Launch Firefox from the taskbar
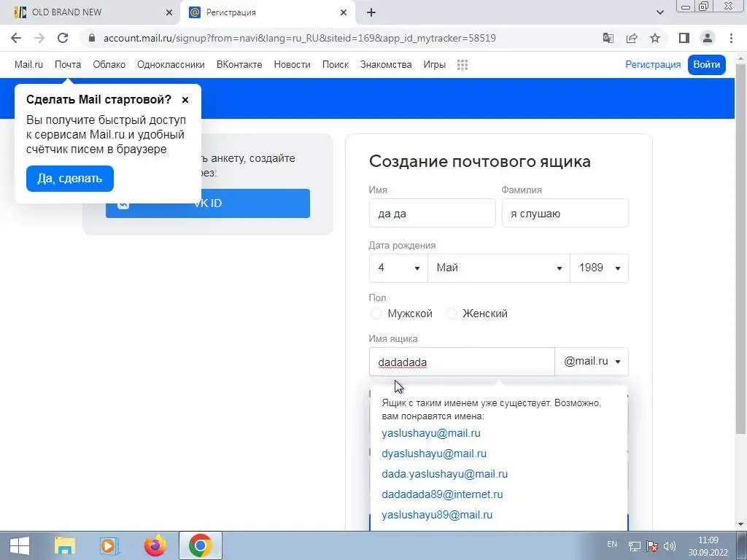 155,545
